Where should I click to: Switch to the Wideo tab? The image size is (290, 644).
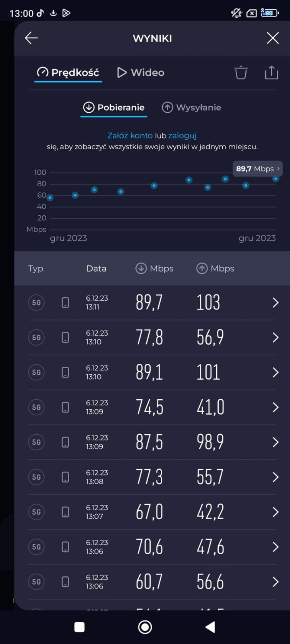(x=141, y=72)
